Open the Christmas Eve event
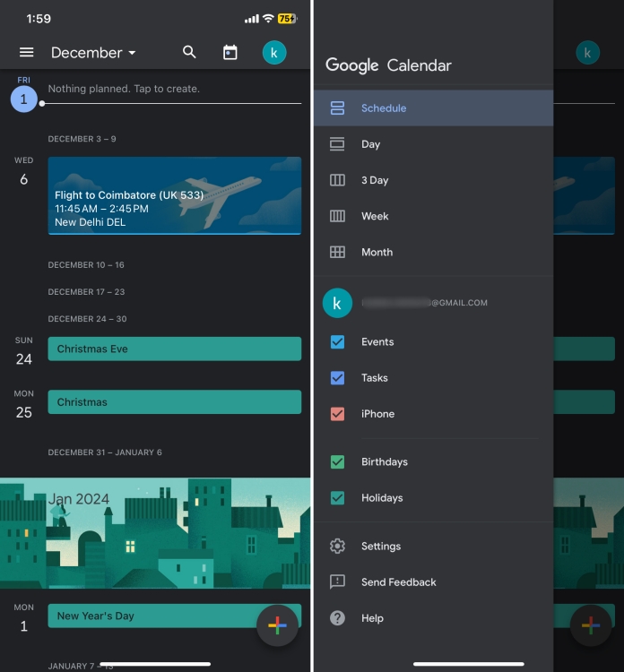The width and height of the screenshot is (624, 672). [x=175, y=349]
